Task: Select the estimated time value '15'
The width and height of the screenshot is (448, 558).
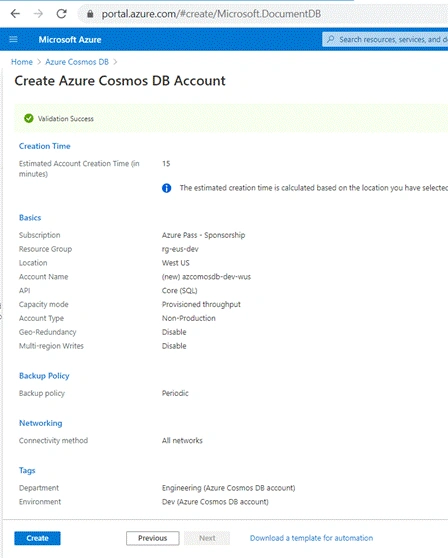Action: pos(166,164)
